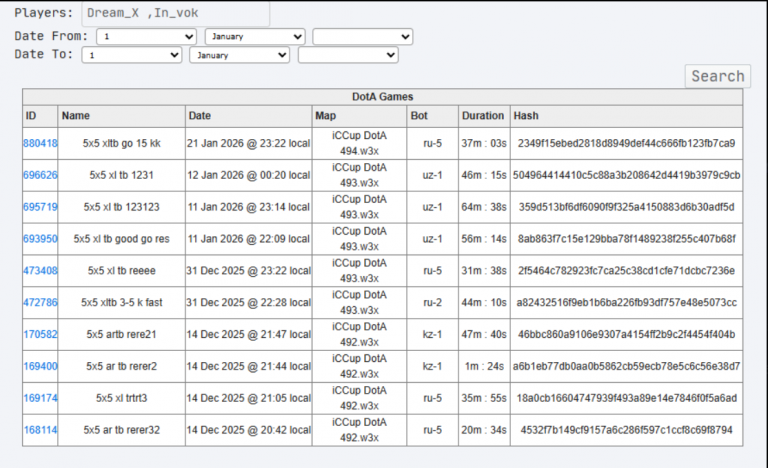The height and width of the screenshot is (468, 768).
Task: Focus the Players input field
Action: tap(175, 13)
